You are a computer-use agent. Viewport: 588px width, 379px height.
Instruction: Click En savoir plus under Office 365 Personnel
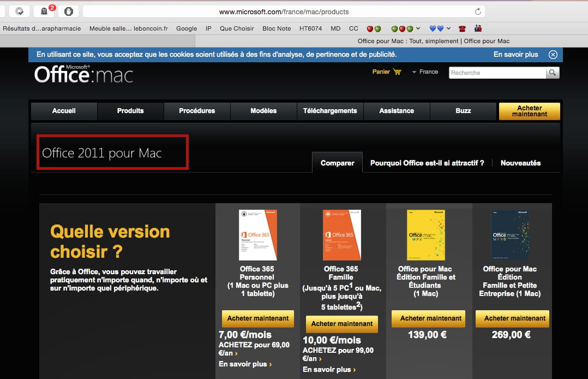click(x=245, y=364)
